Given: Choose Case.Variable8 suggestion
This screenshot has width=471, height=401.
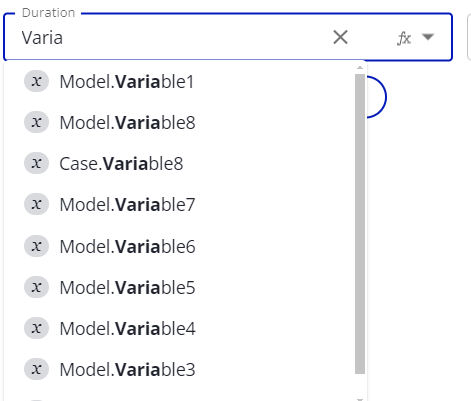Looking at the screenshot, I should click(185, 163).
